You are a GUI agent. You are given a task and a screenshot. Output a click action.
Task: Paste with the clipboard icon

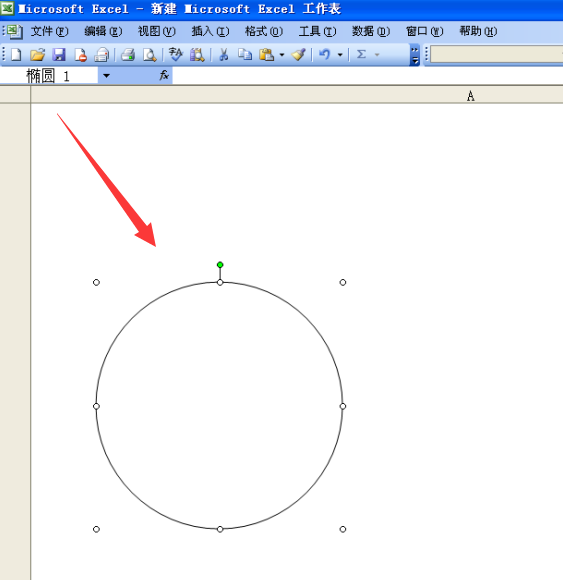point(267,55)
